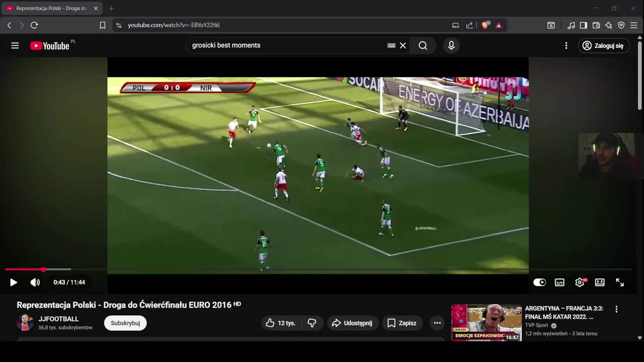Go back in the browser
644x362 pixels.
pos(9,25)
